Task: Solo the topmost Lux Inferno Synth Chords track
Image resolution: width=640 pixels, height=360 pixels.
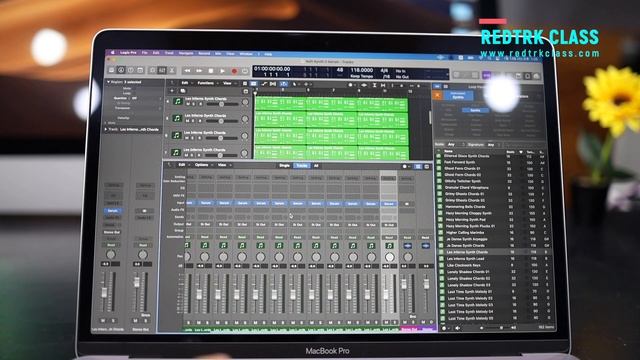Action: tap(193, 104)
